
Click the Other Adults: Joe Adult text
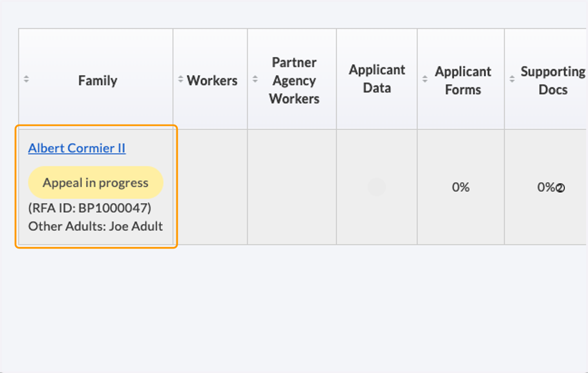(96, 226)
